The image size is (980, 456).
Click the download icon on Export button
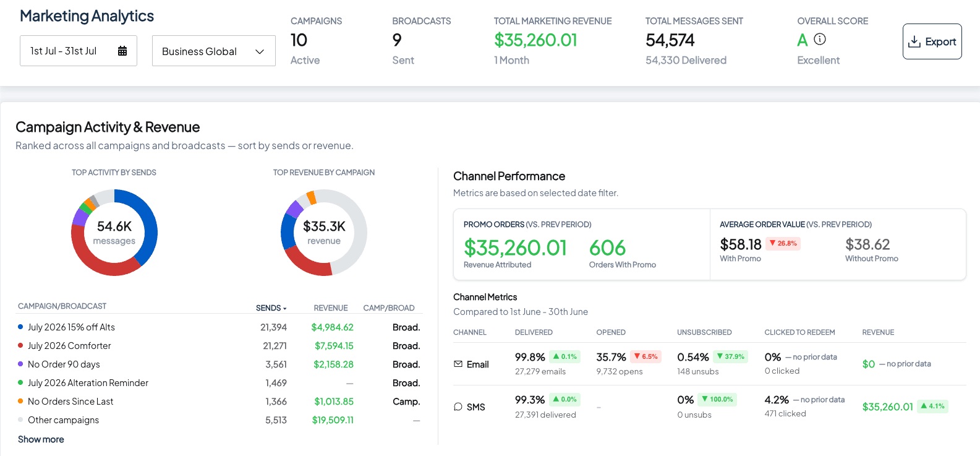coord(914,41)
